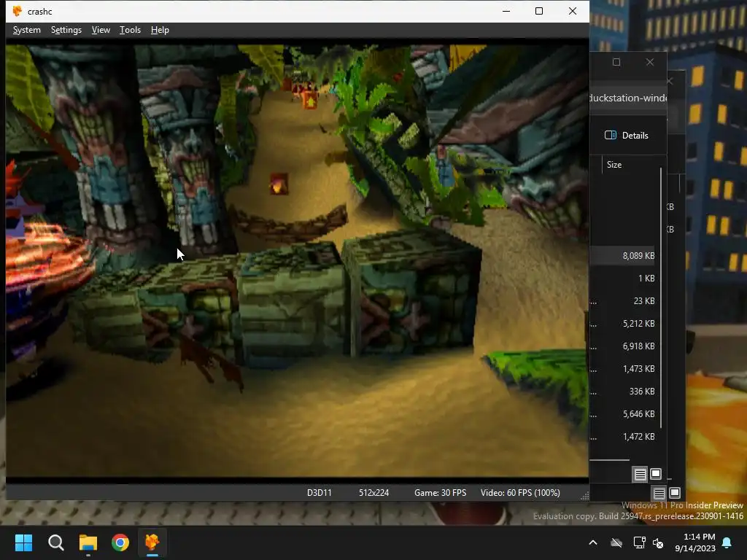Open the Windows Start menu
Viewport: 747px width, 560px height.
point(23,542)
